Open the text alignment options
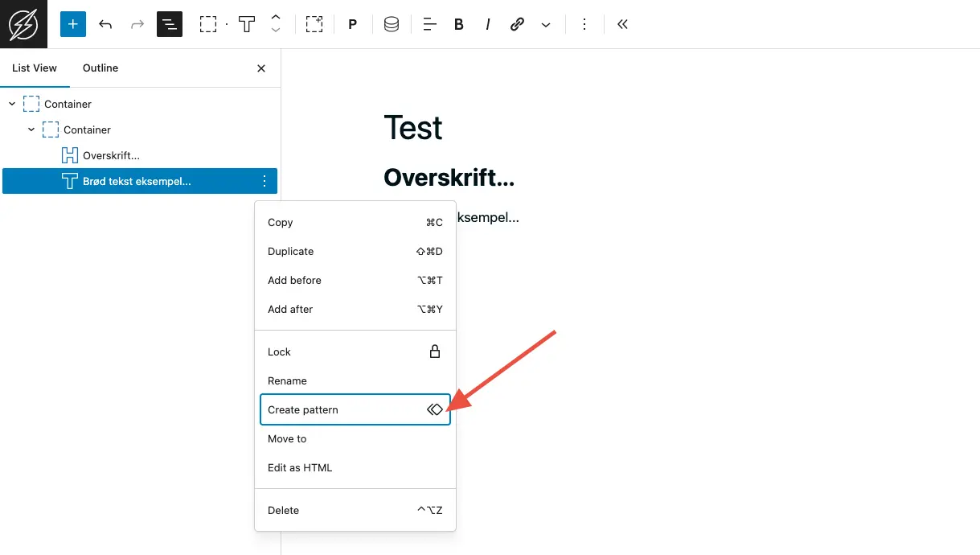980x555 pixels. (x=430, y=24)
